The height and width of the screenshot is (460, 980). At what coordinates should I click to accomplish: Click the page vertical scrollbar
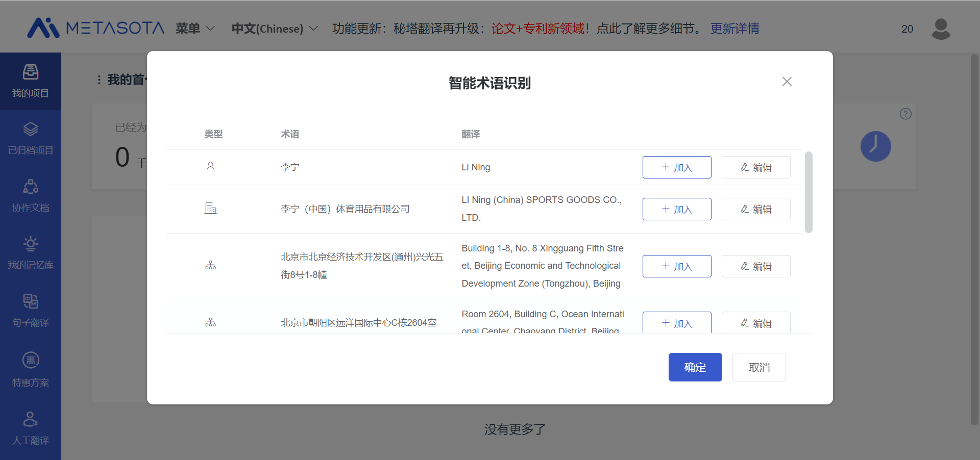[974, 240]
